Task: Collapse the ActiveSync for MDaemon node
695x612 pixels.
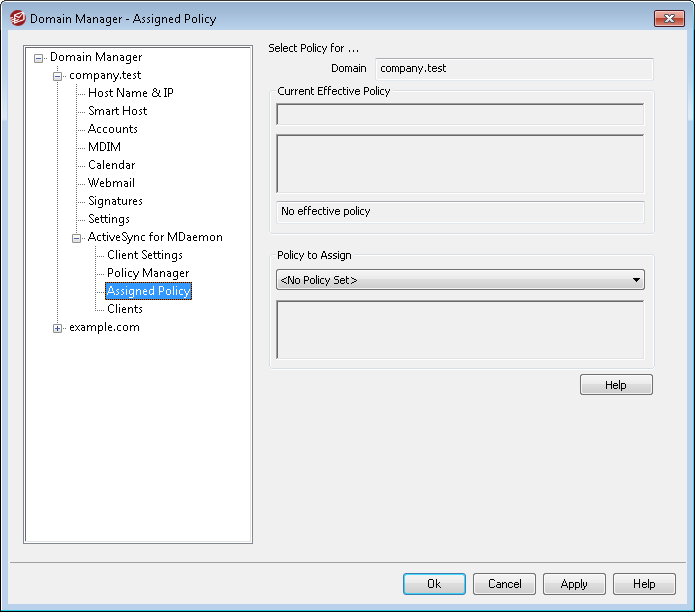Action: coord(77,238)
